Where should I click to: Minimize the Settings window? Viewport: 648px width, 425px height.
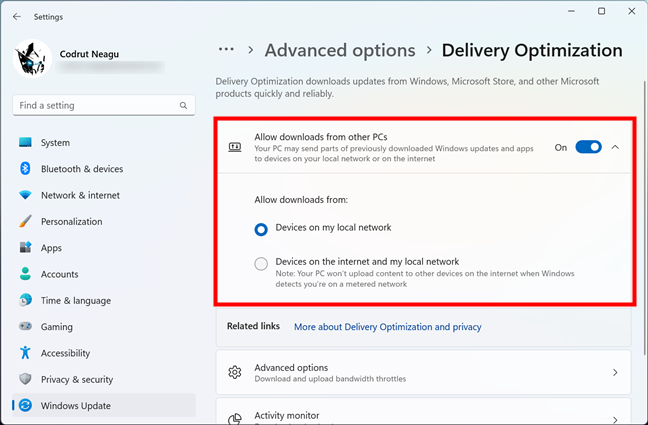click(571, 11)
